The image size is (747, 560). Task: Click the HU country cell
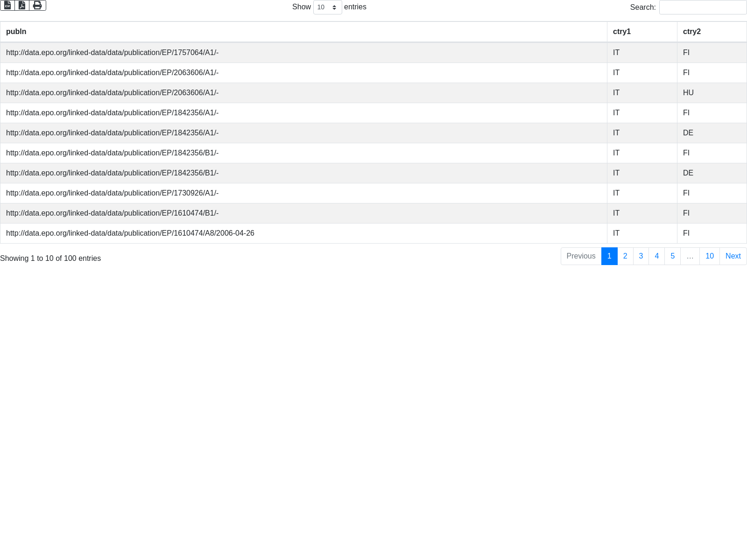point(688,93)
